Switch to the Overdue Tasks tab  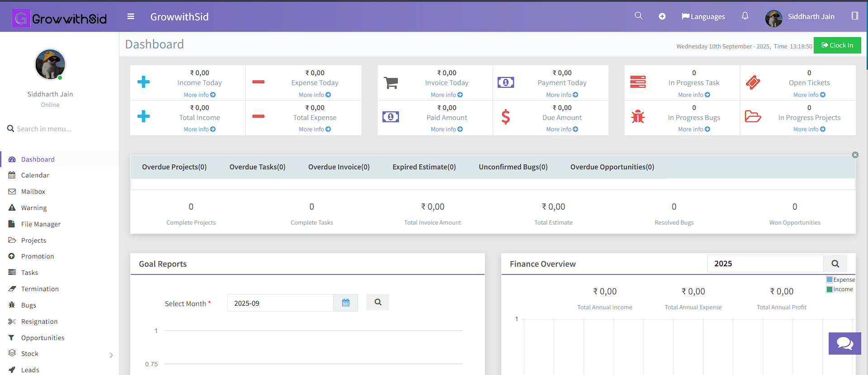(257, 167)
